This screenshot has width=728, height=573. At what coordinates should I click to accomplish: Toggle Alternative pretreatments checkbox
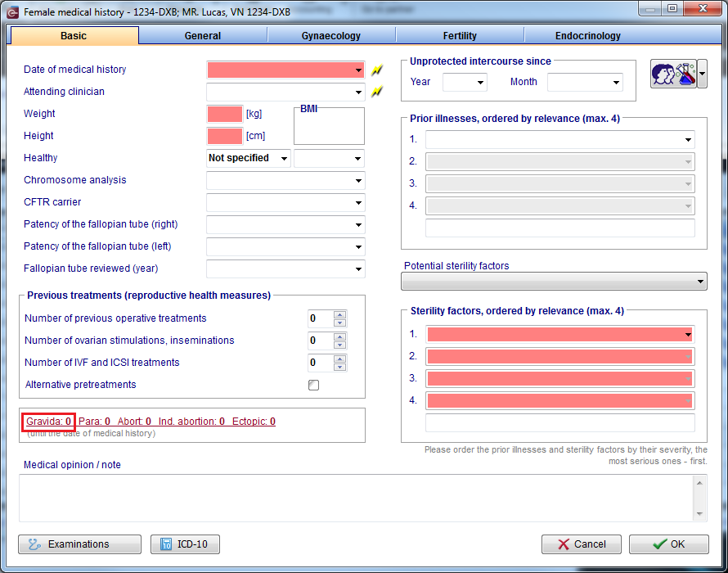(314, 385)
